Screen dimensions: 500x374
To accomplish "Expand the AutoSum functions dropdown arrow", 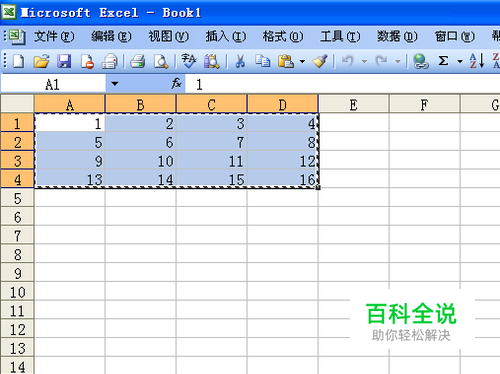I will coord(460,61).
